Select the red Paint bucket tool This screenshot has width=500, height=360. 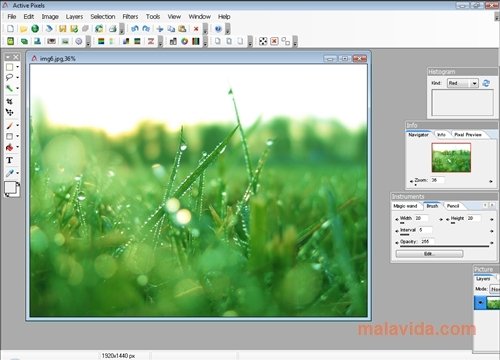point(10,147)
